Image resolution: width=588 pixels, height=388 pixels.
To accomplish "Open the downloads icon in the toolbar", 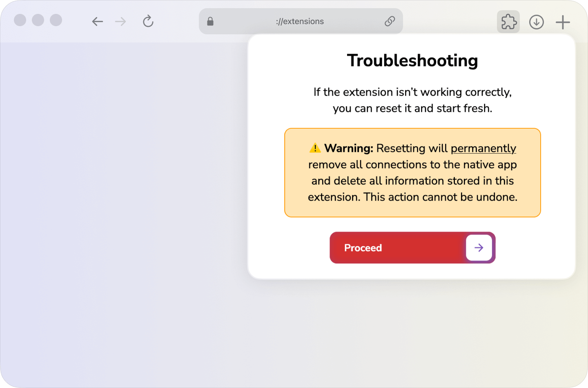I will tap(537, 22).
